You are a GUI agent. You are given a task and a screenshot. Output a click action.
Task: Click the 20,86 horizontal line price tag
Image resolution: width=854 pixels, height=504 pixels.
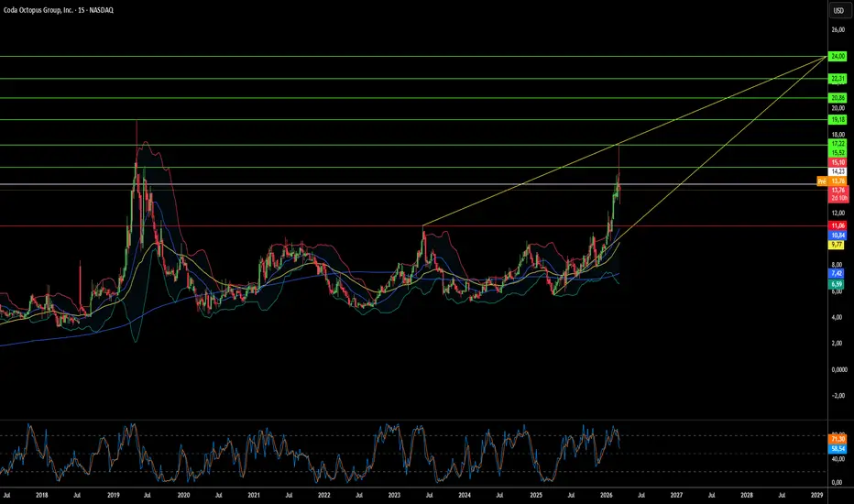pos(838,98)
